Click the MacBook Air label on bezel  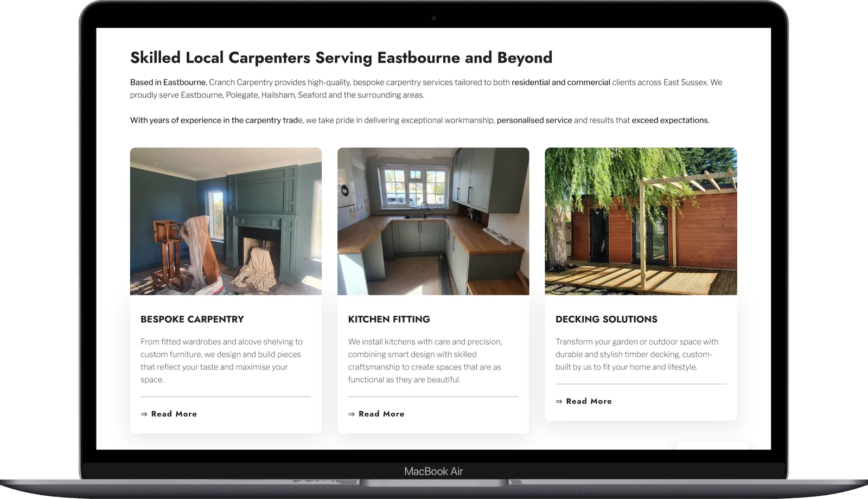433,471
